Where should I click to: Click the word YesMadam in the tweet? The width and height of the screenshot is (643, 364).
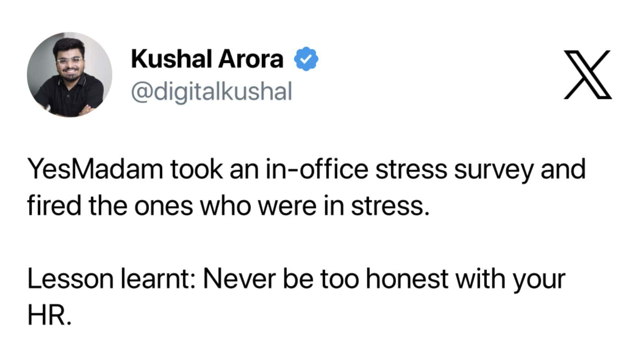click(95, 169)
